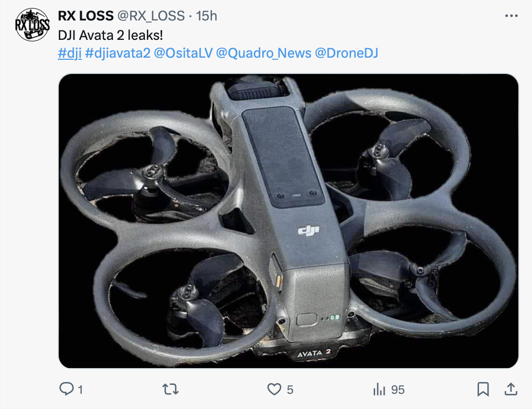Click the like count of 5
The image size is (532, 409).
(290, 390)
